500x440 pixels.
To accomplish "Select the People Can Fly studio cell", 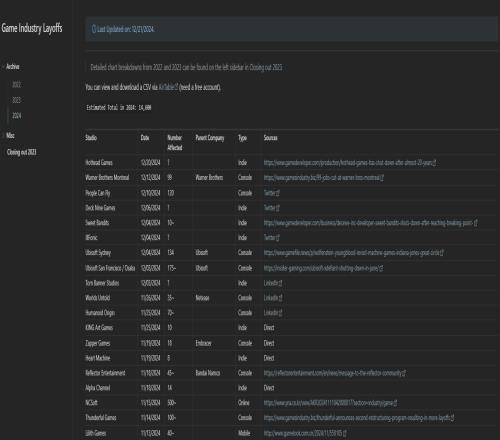I will click(x=98, y=193).
